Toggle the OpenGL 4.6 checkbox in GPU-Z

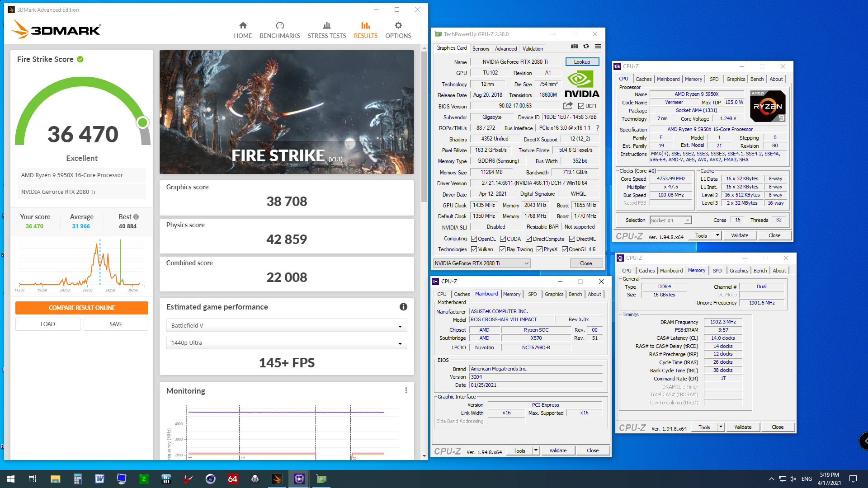(x=565, y=249)
